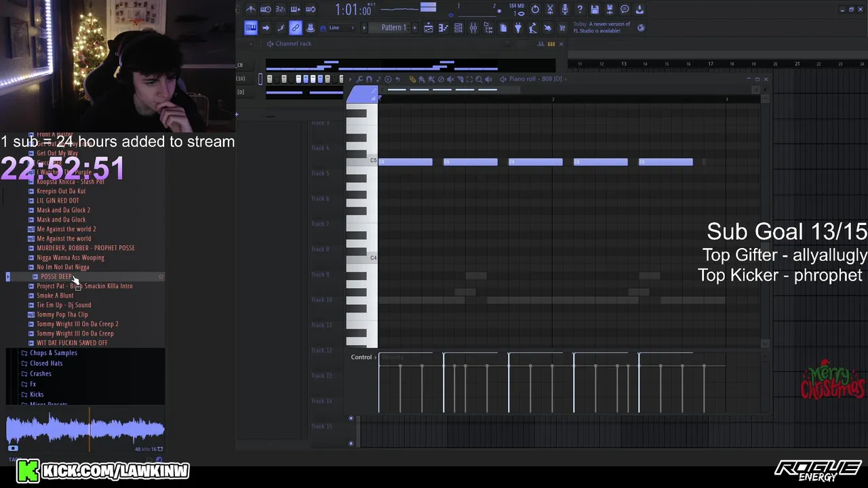
Task: Click the note curve icon beside link button
Action: [x=280, y=28]
